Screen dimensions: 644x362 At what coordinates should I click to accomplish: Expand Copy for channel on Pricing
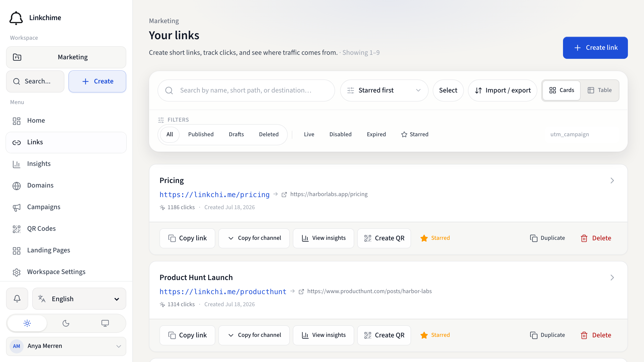click(x=254, y=238)
